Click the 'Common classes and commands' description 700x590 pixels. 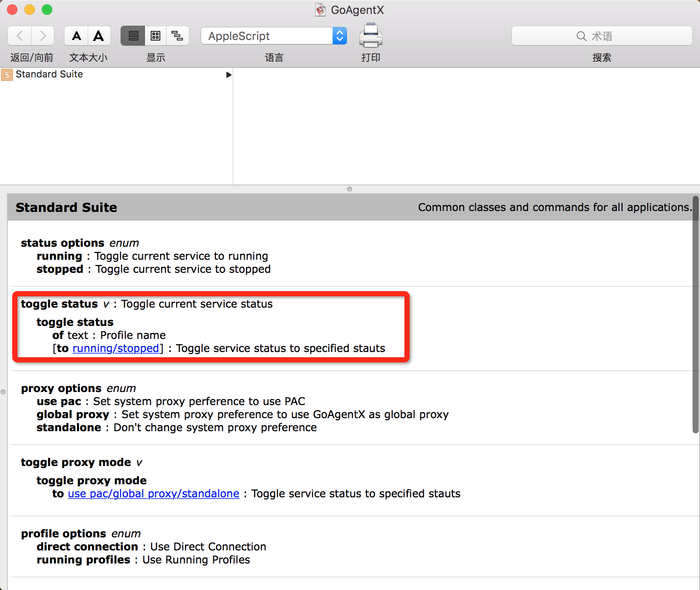[555, 207]
